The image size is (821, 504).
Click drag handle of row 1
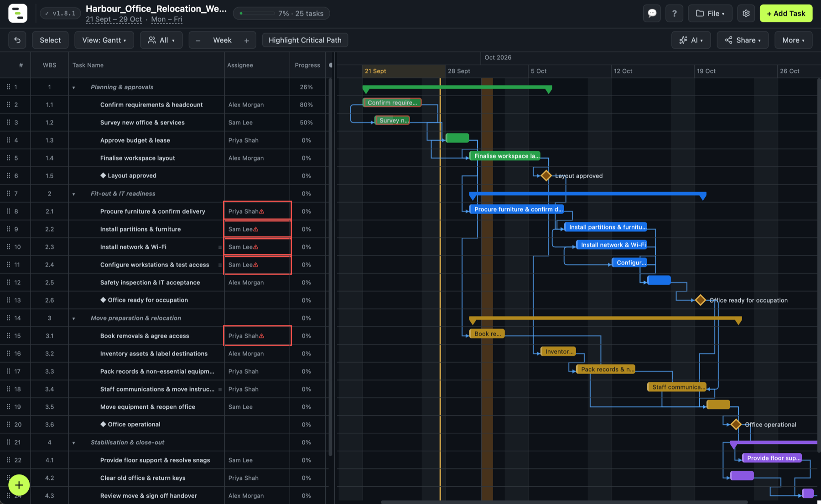tap(8, 87)
